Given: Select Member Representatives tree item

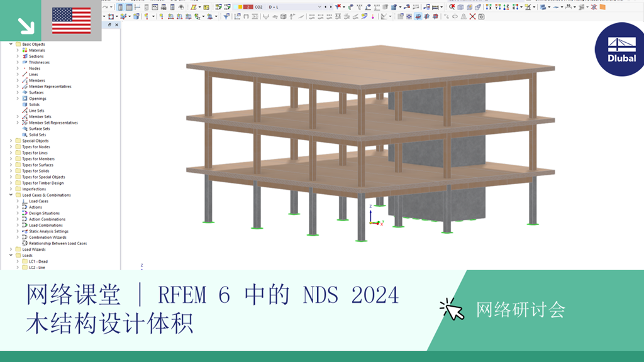Looking at the screenshot, I should 50,87.
